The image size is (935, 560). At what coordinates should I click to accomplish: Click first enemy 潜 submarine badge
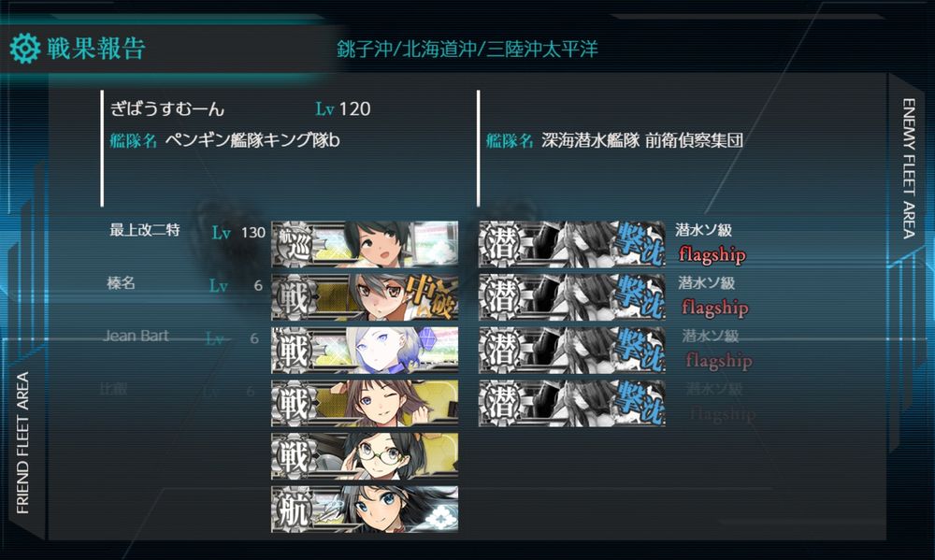point(500,244)
